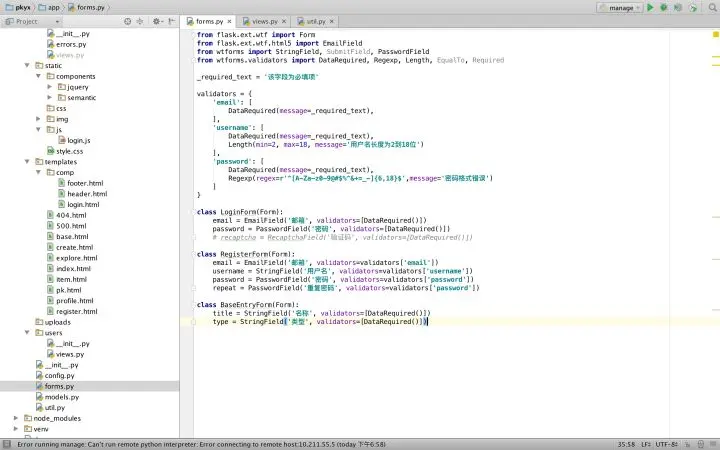The width and height of the screenshot is (720, 450).
Task: Select style.css in the project tree
Action: [65, 151]
